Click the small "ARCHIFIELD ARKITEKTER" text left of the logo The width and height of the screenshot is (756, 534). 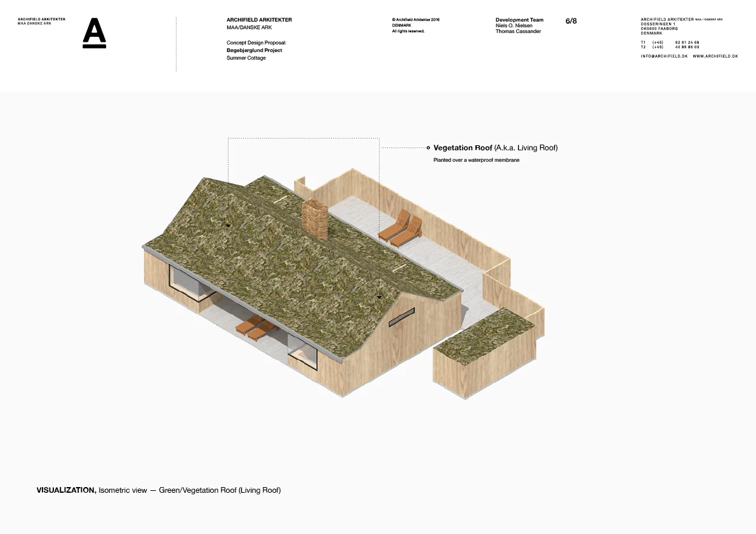tap(41, 19)
